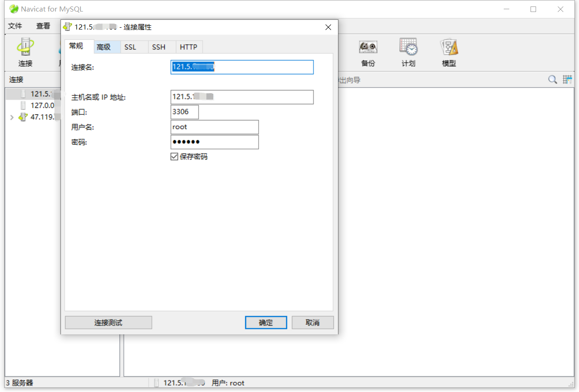
Task: Click the 连接 panel header label
Action: (16, 80)
